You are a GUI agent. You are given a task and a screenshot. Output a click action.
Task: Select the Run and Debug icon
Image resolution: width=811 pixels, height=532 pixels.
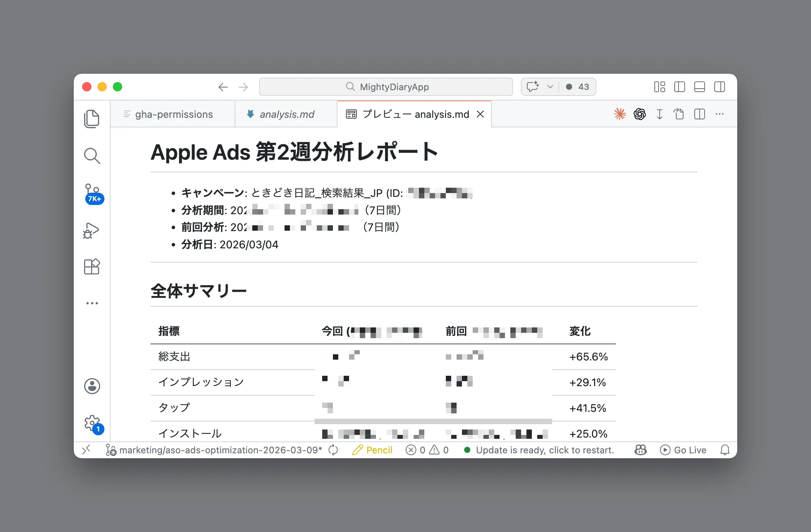click(92, 230)
